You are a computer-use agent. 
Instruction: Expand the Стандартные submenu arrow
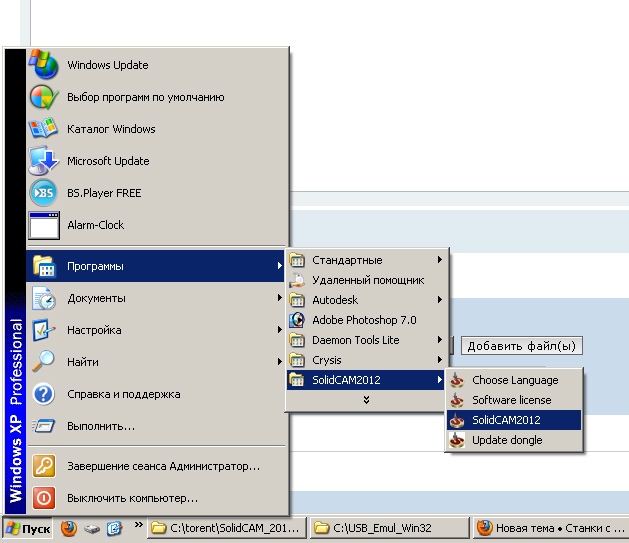coord(440,260)
